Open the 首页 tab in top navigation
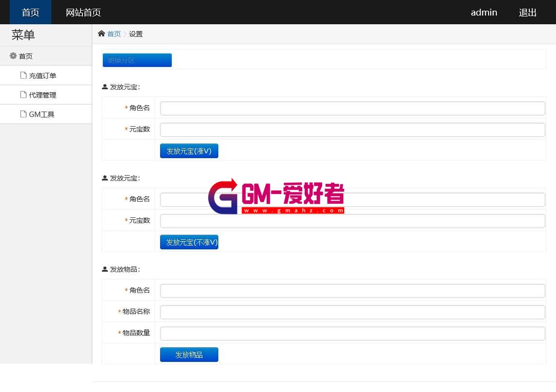 click(31, 12)
